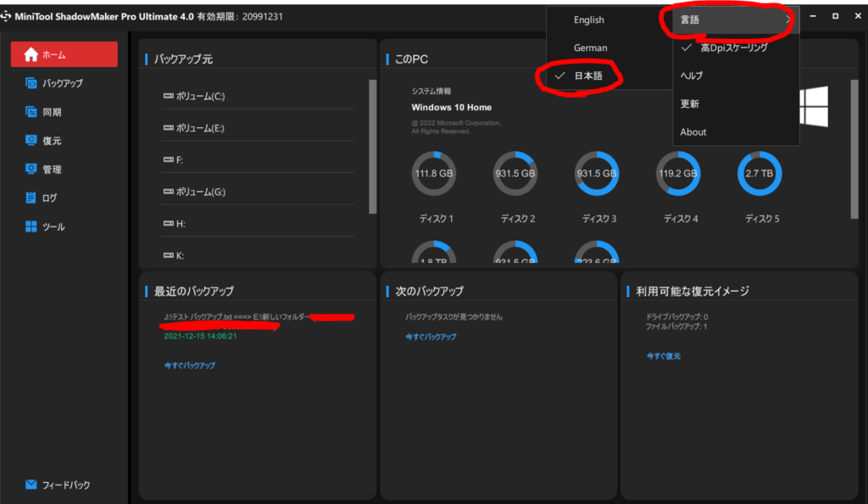Open the ヘルプ menu entry
Screen dimensions: 868x504
click(692, 76)
